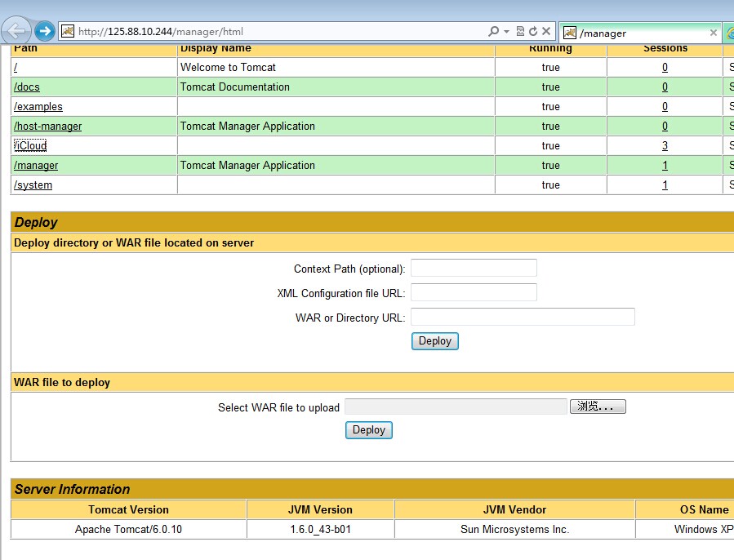The image size is (734, 560).
Task: Click Tomcat Manager Application name in /manager row
Action: (247, 166)
